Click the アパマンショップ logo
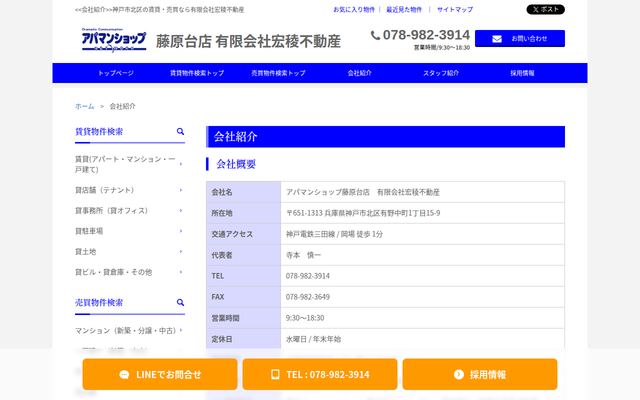This screenshot has width=640, height=400. point(114,40)
